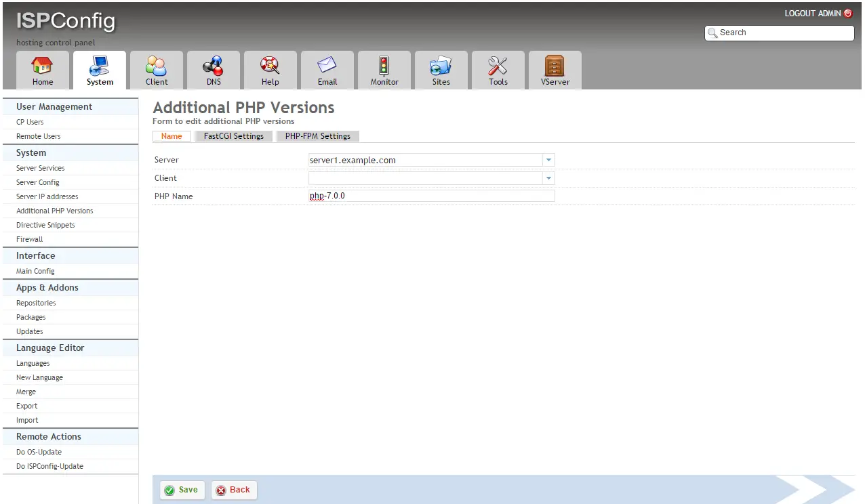
Task: Click the Save button
Action: (x=182, y=490)
